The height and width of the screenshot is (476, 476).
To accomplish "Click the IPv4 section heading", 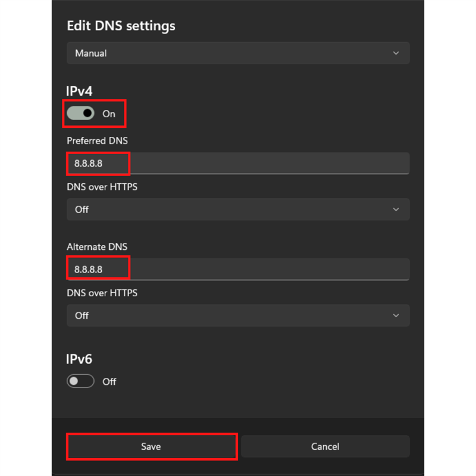I will pyautogui.click(x=80, y=91).
